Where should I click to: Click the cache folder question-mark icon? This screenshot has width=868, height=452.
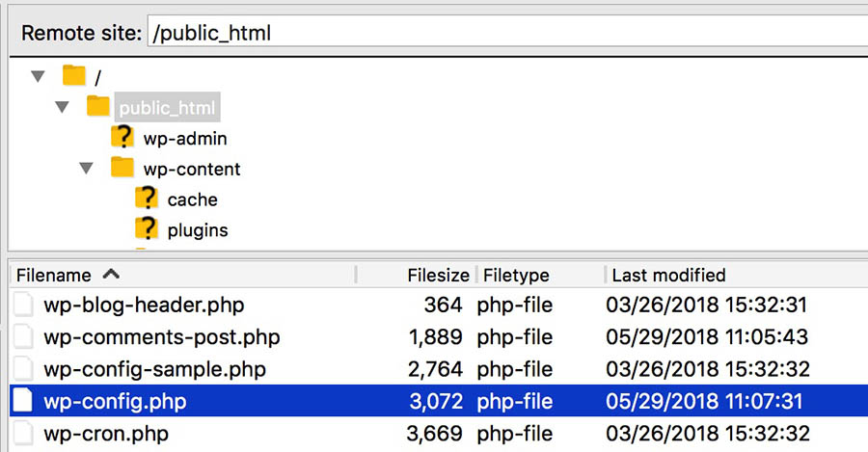pos(146,199)
